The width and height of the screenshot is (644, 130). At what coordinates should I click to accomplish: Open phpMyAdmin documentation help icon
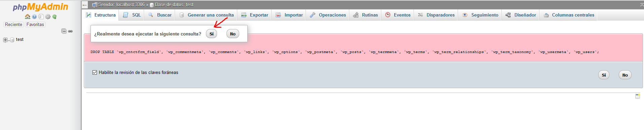(34, 17)
